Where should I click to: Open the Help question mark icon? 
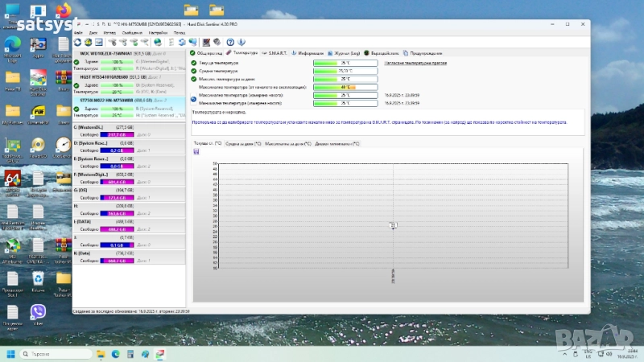tap(231, 42)
